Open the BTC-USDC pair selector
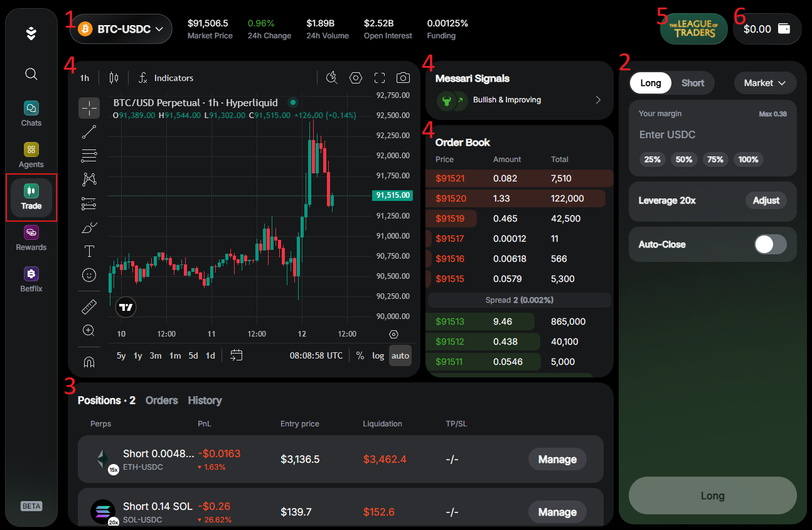 (x=120, y=28)
